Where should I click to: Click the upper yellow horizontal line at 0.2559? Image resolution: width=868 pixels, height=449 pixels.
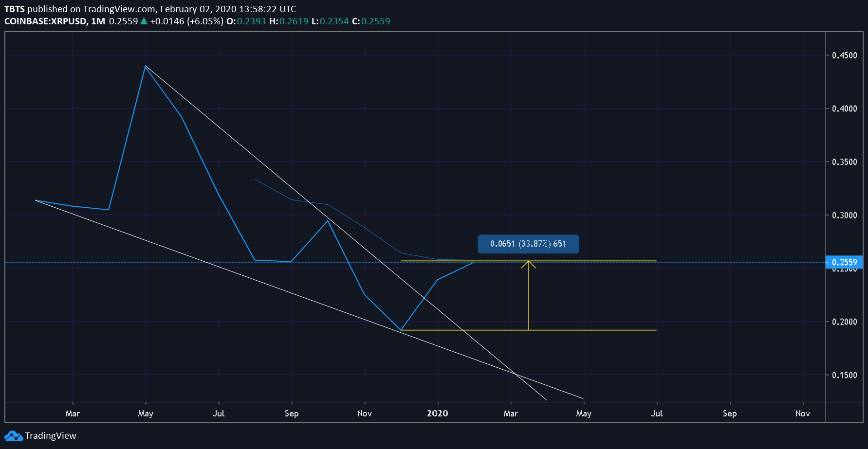[529, 261]
